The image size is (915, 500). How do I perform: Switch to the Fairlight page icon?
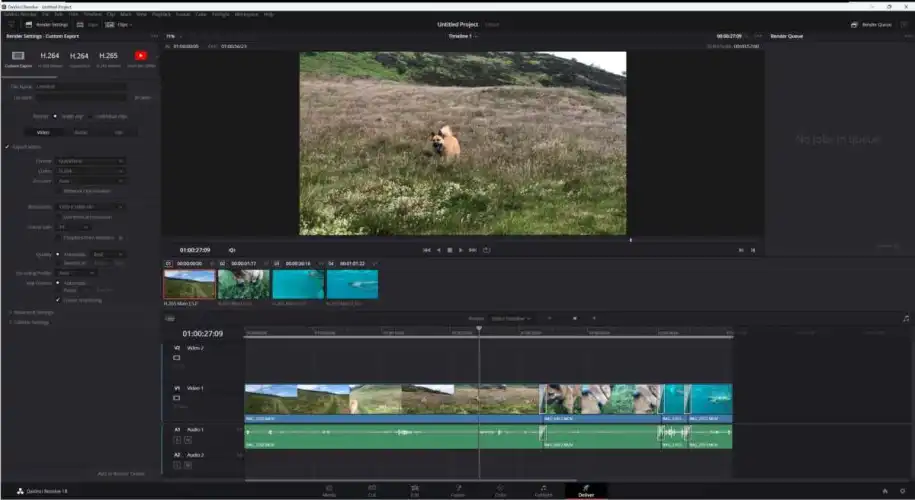(x=543, y=489)
